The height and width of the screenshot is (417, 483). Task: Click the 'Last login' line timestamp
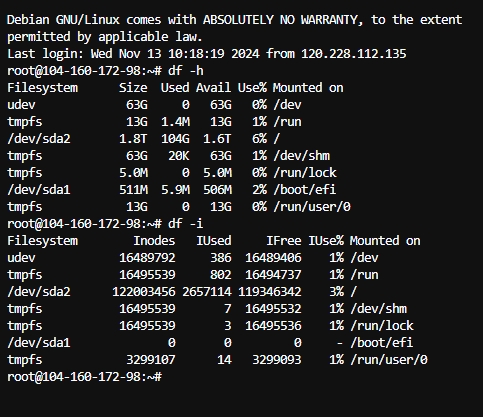(x=175, y=54)
